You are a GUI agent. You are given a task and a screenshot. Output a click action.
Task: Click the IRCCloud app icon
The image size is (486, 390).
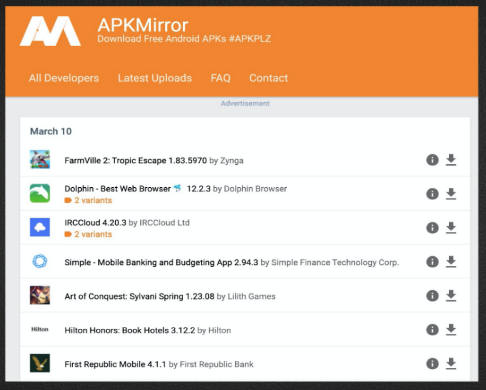(40, 227)
